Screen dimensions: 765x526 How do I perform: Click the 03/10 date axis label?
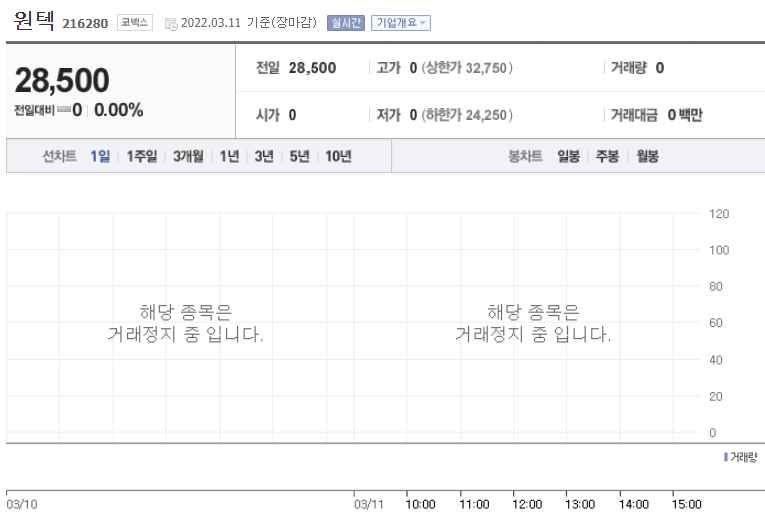point(22,505)
